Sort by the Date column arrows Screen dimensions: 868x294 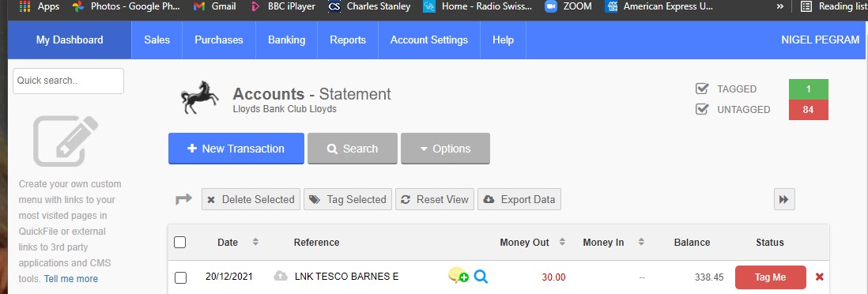click(x=255, y=242)
